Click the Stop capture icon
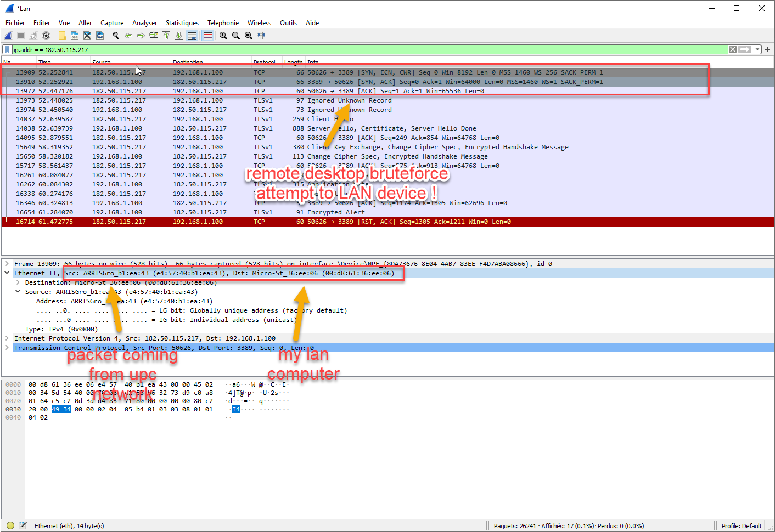 [x=20, y=35]
